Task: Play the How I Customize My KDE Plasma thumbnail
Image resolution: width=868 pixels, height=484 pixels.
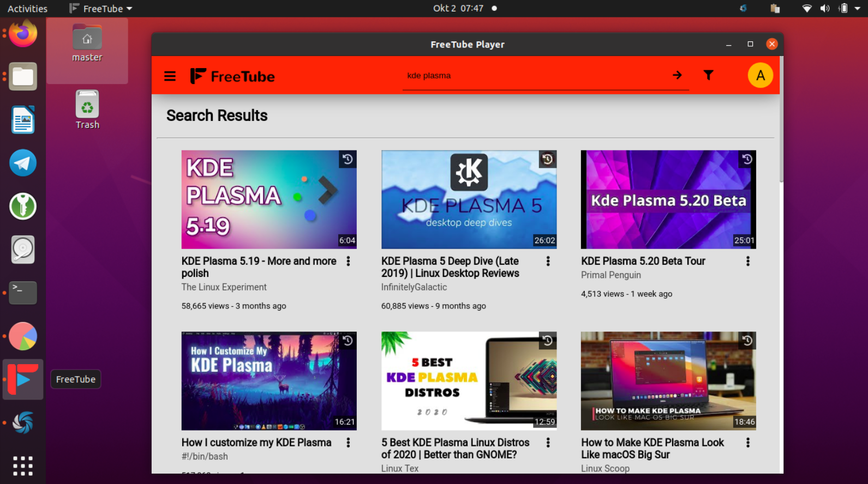Action: 269,381
